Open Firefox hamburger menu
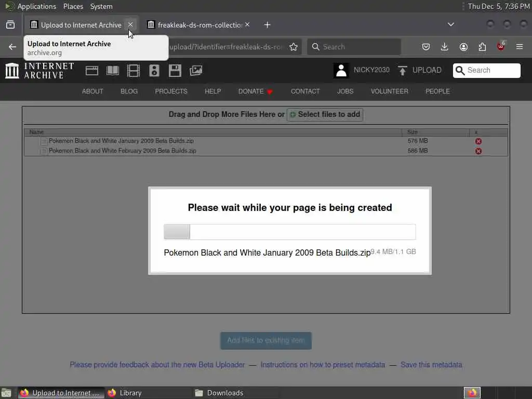The width and height of the screenshot is (532, 399). 520,47
